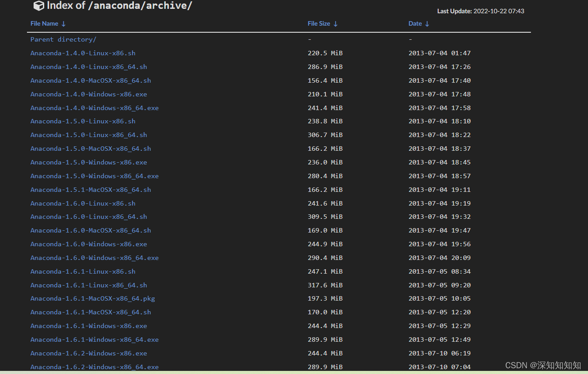Viewport: 588px width, 374px height.
Task: Download Anaconda-1.6.1-Linux-x86_64.sh
Action: click(89, 285)
